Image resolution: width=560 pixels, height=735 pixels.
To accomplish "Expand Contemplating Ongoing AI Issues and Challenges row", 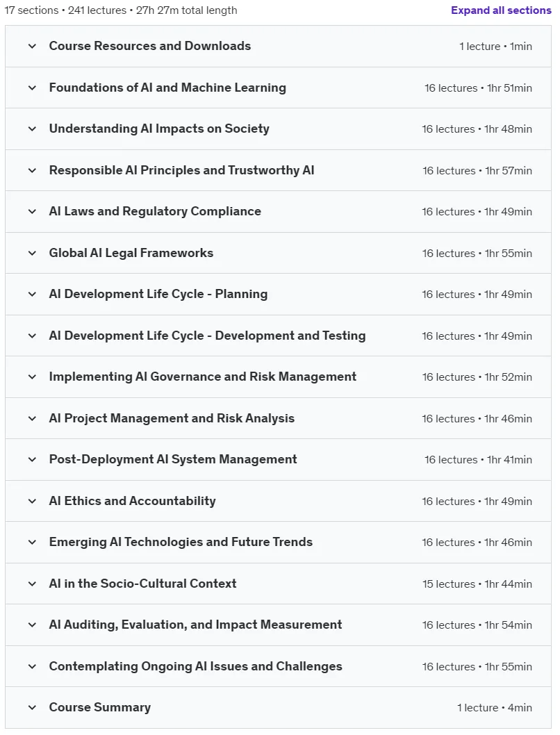I will click(x=279, y=666).
